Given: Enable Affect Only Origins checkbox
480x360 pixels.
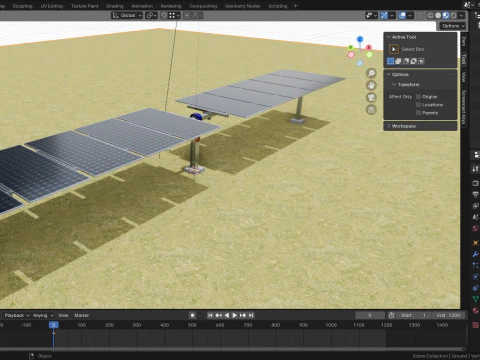Looking at the screenshot, I should click(x=419, y=97).
